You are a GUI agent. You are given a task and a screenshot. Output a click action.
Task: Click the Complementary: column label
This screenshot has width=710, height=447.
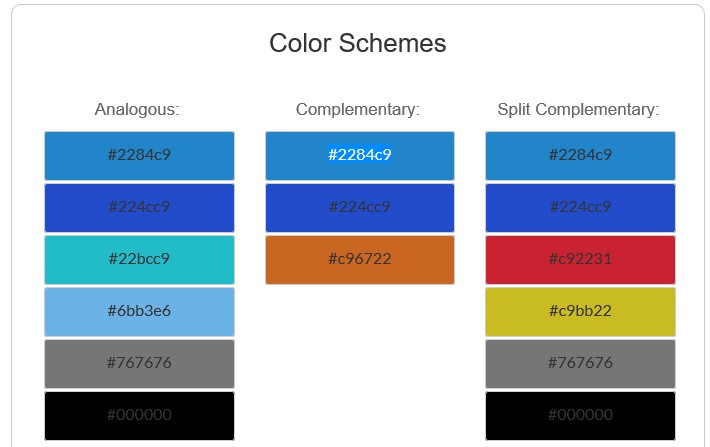pyautogui.click(x=358, y=110)
